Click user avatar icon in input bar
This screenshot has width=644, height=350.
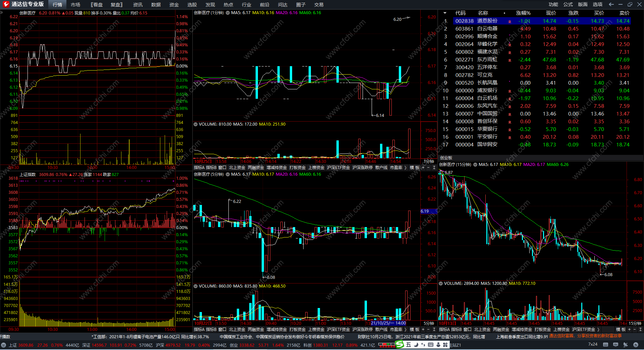(438, 345)
